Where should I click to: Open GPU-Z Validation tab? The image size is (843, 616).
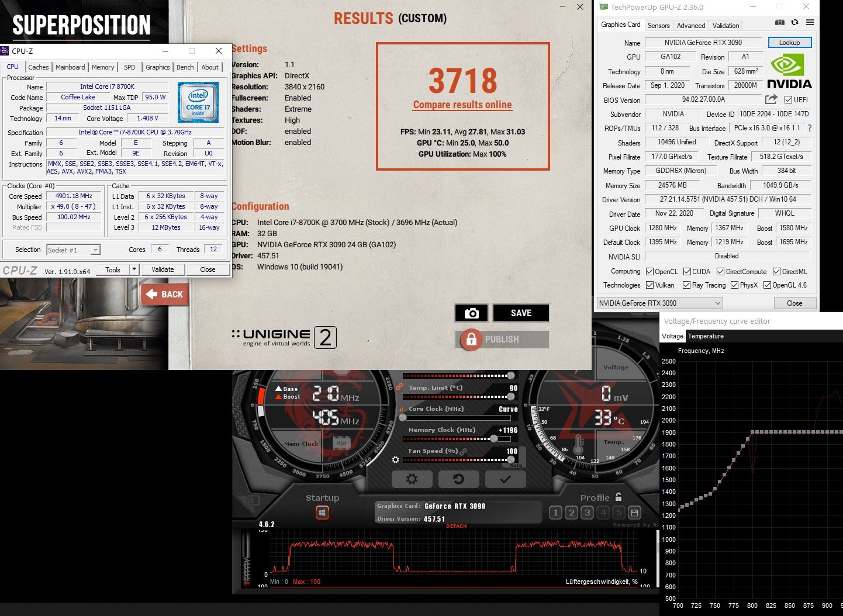click(x=725, y=26)
